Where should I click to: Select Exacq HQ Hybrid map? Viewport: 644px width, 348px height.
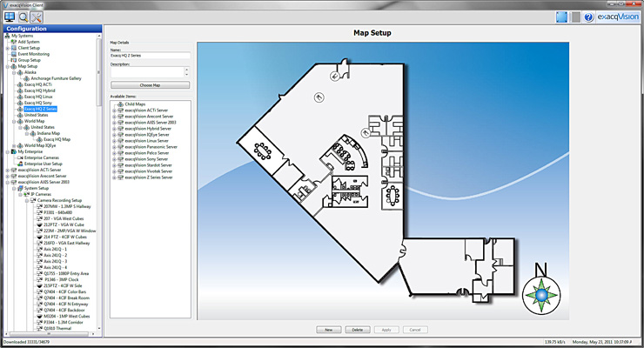tap(40, 90)
